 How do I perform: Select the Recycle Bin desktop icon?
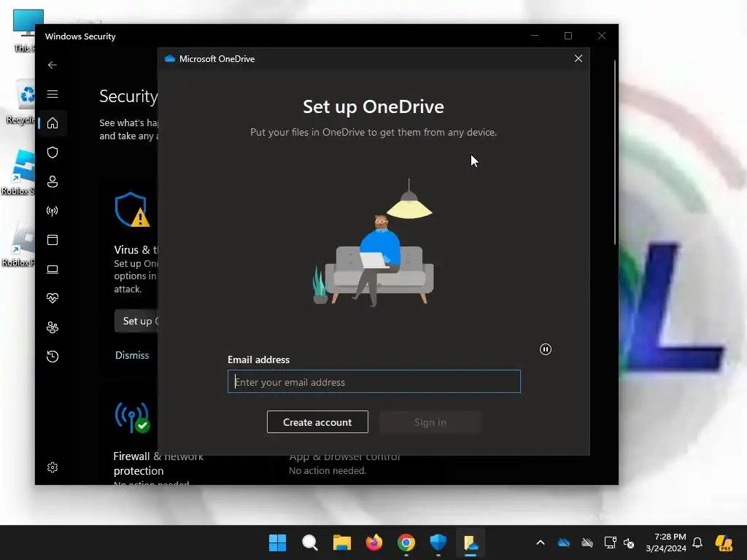[21, 101]
